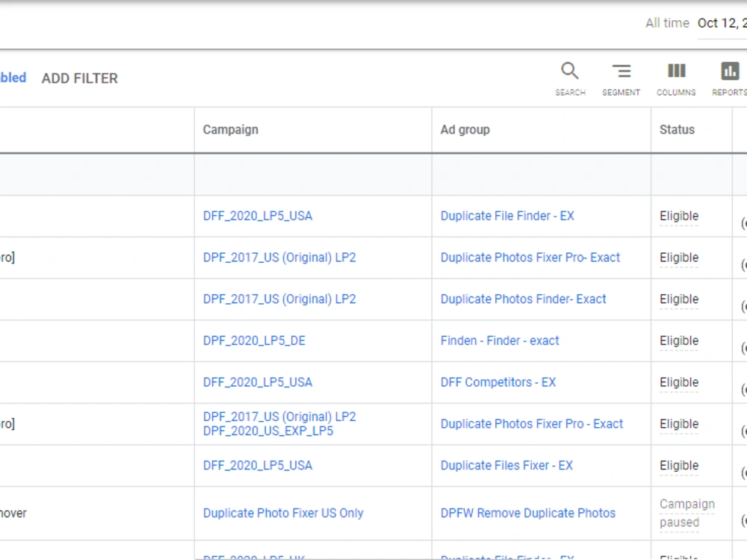Open Duplicate Photos Fixer Pro- Exact ad group
This screenshot has width=747, height=560.
click(530, 257)
